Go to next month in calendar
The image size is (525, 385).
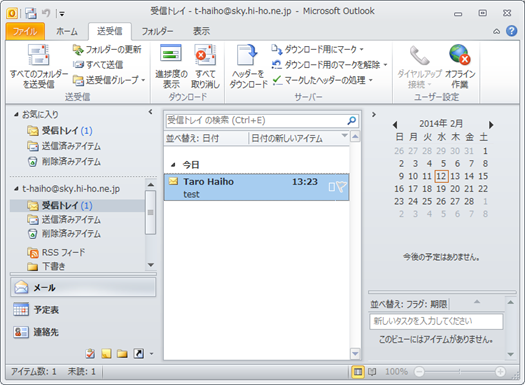[491, 125]
